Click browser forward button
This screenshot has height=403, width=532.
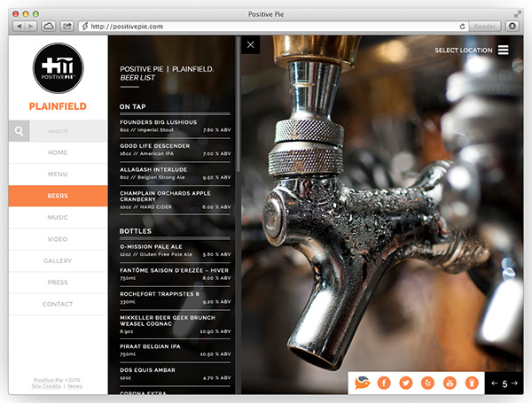(x=31, y=26)
